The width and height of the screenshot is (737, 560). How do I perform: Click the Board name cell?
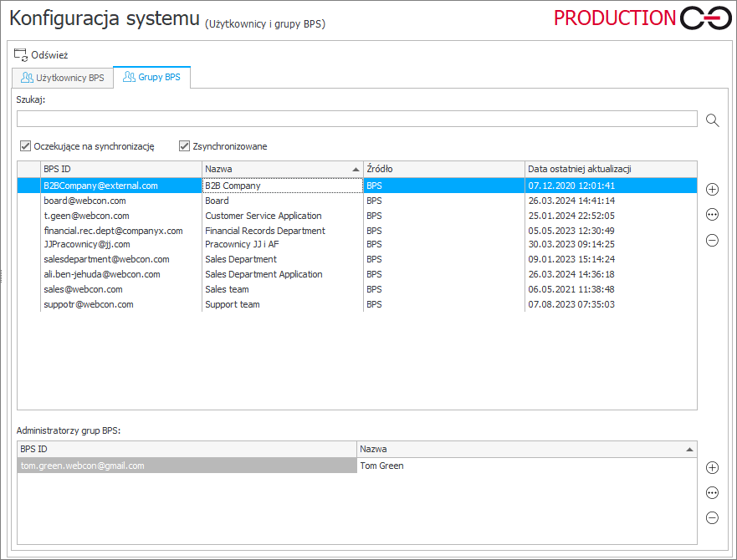coord(283,201)
